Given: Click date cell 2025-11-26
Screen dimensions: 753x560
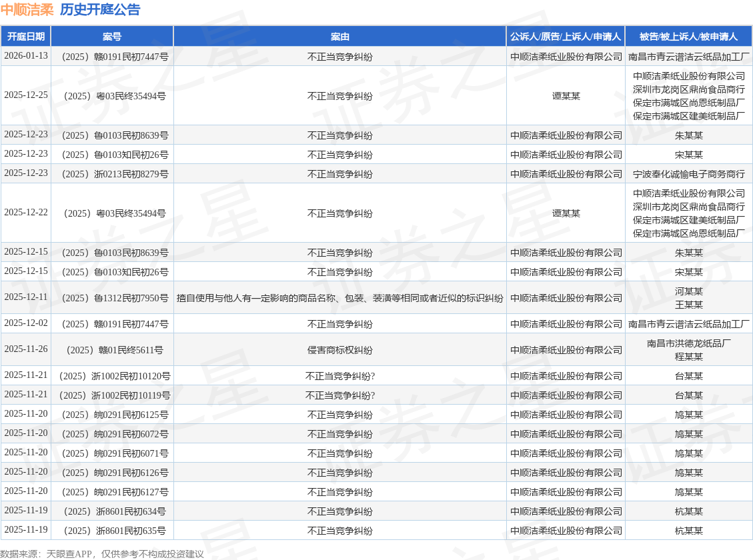Looking at the screenshot, I should tap(26, 349).
